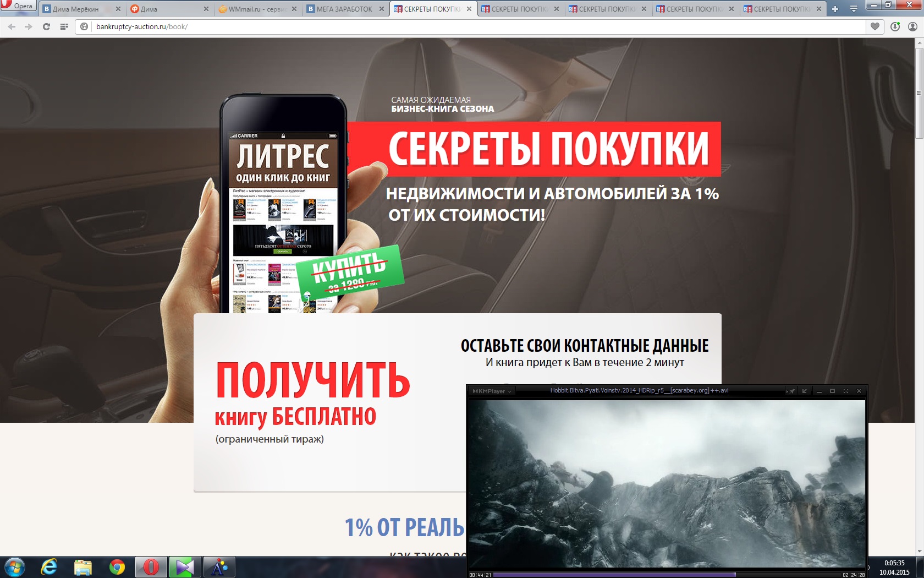Open the Opera main menu button

click(18, 6)
